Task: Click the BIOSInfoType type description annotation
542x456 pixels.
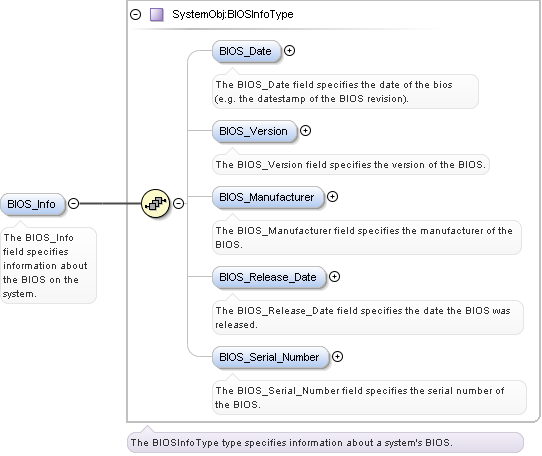Action: [x=325, y=443]
